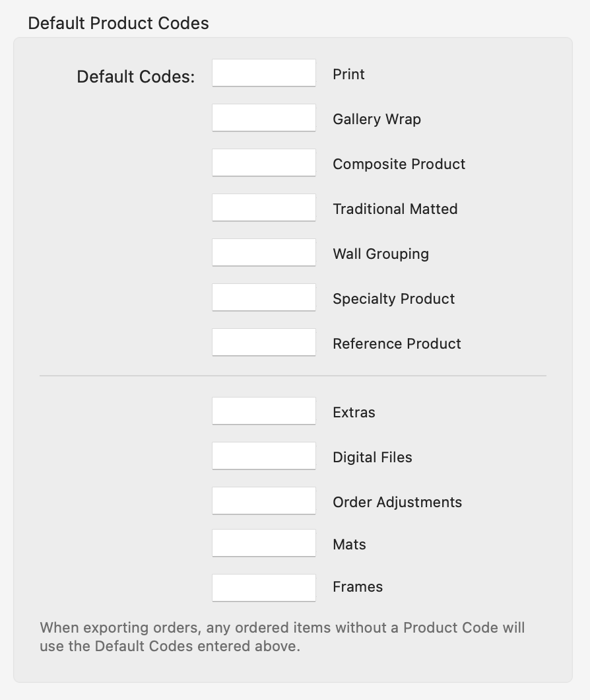Select the Mats default code field
This screenshot has height=700, width=590.
tap(263, 543)
